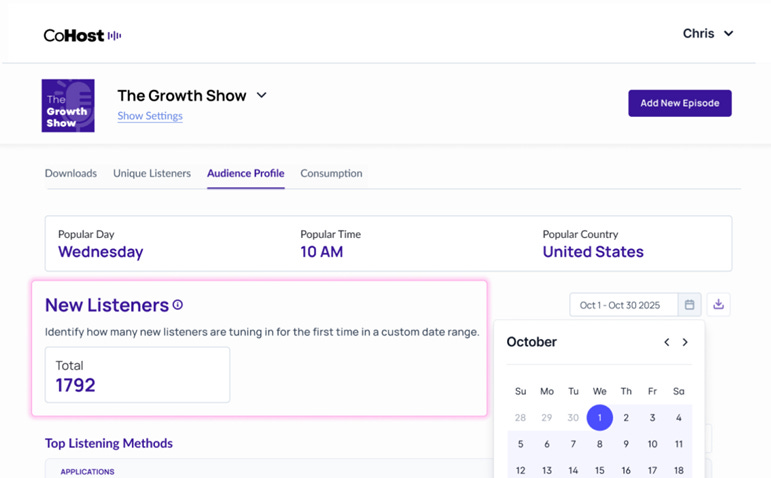Image resolution: width=771 pixels, height=478 pixels.
Task: Select greyed-out September 29 date
Action: coord(547,418)
